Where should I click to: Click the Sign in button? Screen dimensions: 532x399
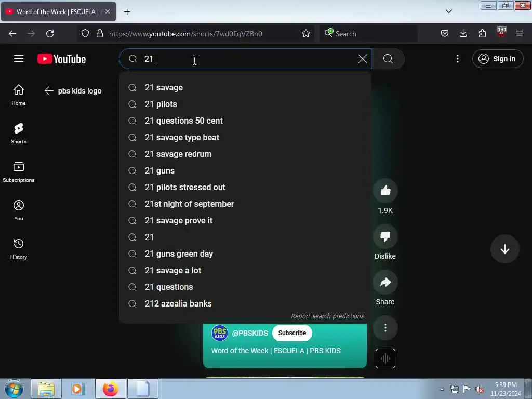[x=497, y=59]
